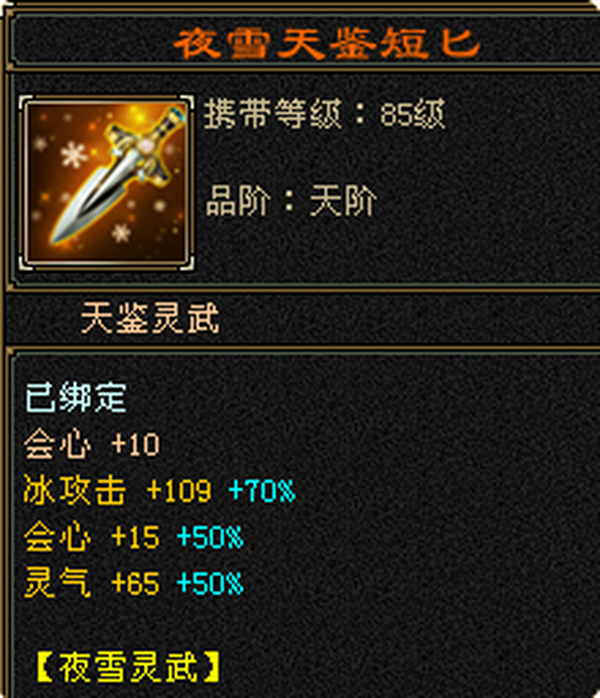
Task: Select the 冰攻击 +109 attribute
Action: 117,490
